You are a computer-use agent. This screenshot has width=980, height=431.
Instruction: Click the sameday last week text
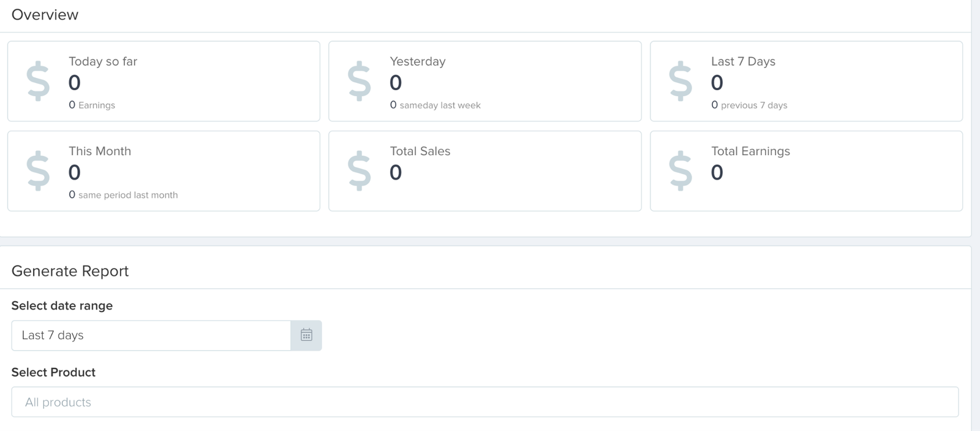click(x=440, y=105)
